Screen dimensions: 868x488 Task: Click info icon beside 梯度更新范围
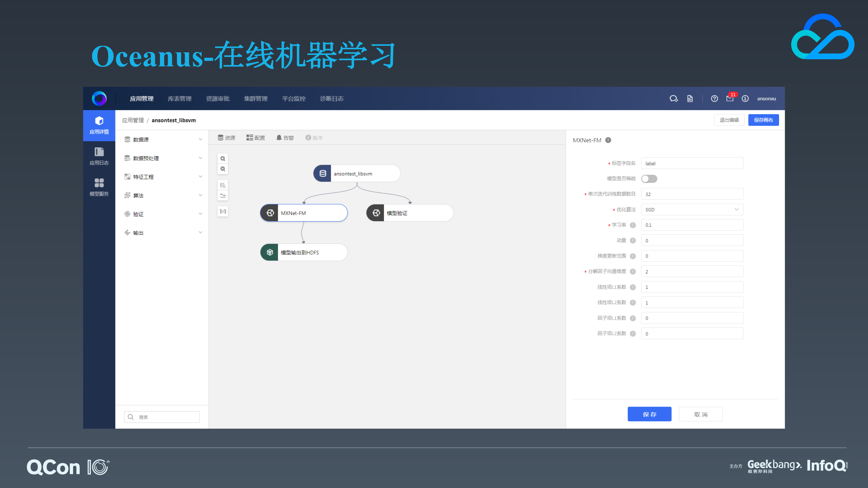pyautogui.click(x=633, y=256)
